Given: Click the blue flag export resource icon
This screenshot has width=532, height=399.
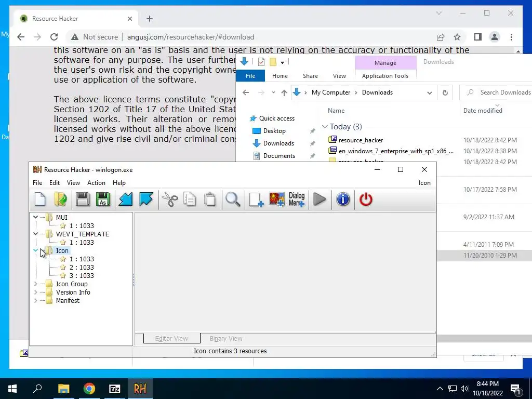Looking at the screenshot, I should (x=146, y=199).
